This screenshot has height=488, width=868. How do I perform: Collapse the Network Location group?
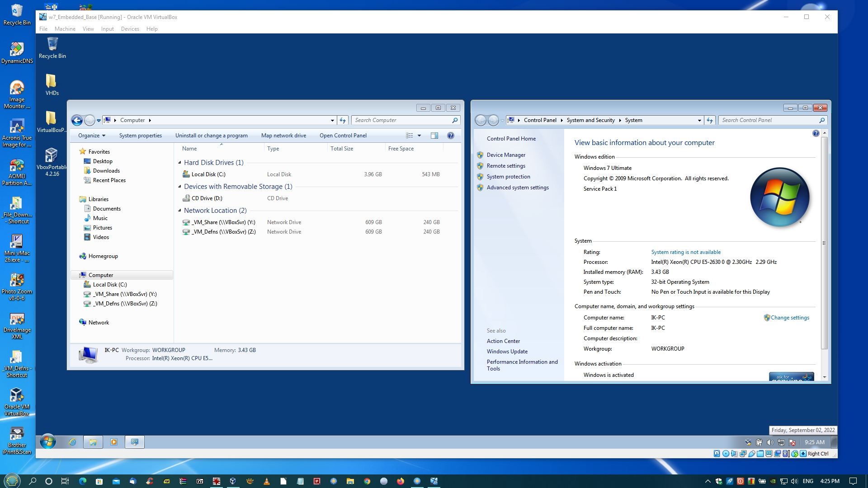pos(180,211)
